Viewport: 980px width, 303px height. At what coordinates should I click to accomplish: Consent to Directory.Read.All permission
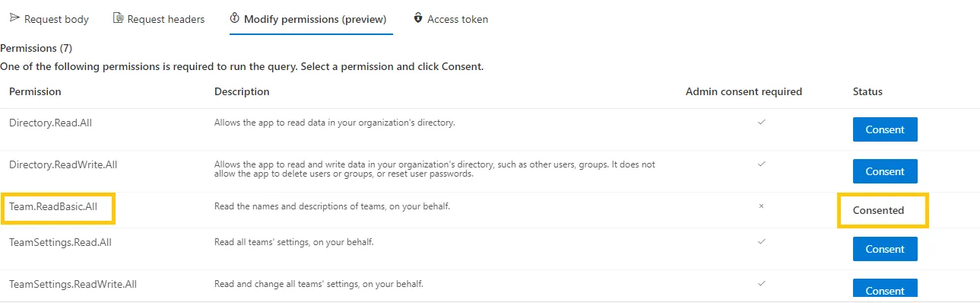885,129
